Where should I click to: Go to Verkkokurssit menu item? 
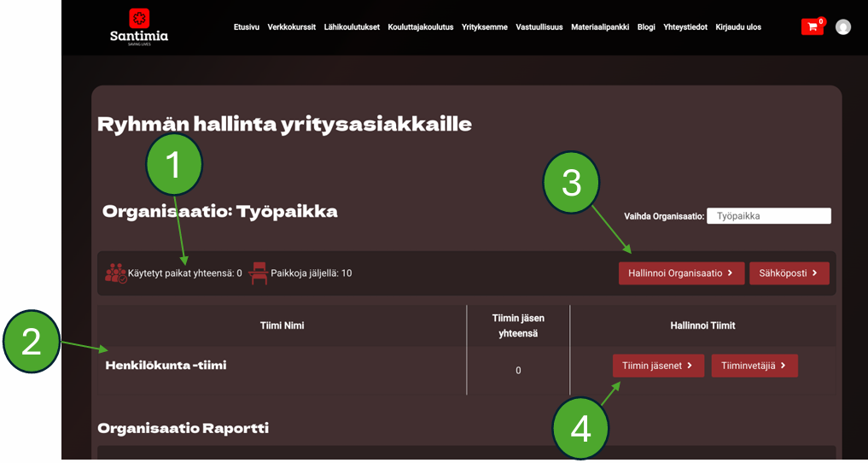[291, 27]
